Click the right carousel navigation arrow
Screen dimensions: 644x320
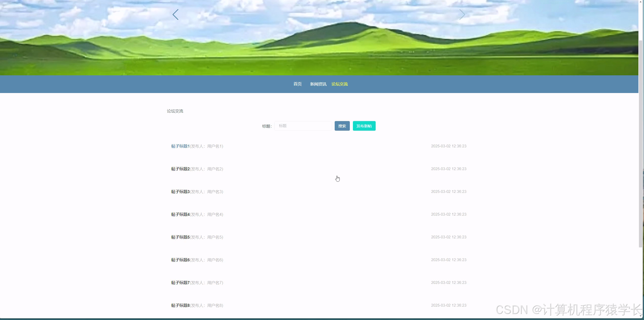coord(462,14)
